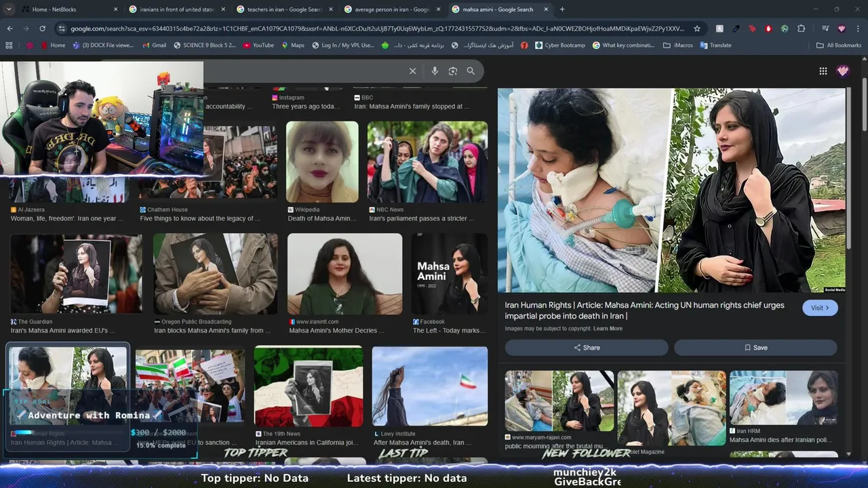Clear the Google search box
868x488 pixels.
point(412,71)
